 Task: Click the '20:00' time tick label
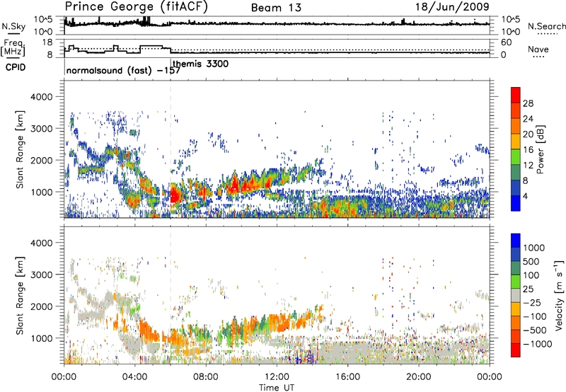(419, 377)
